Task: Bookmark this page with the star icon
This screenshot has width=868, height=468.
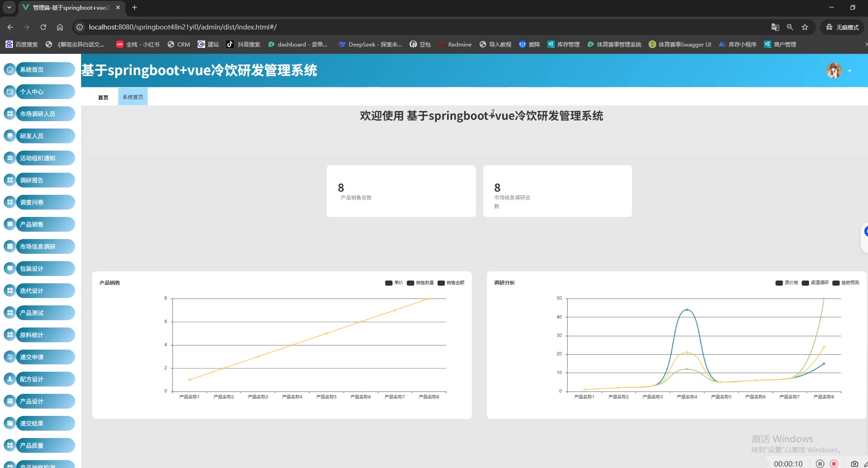Action: (805, 27)
